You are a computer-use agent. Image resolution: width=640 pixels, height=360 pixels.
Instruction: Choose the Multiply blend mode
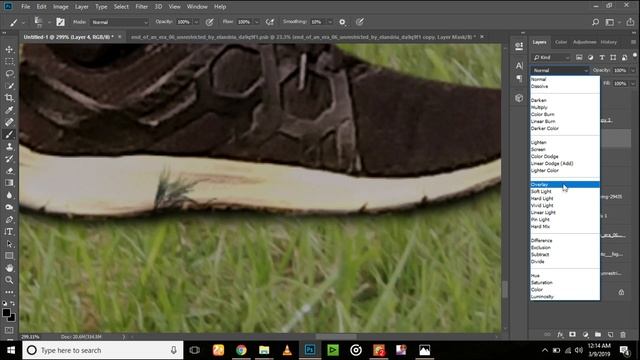click(x=565, y=107)
